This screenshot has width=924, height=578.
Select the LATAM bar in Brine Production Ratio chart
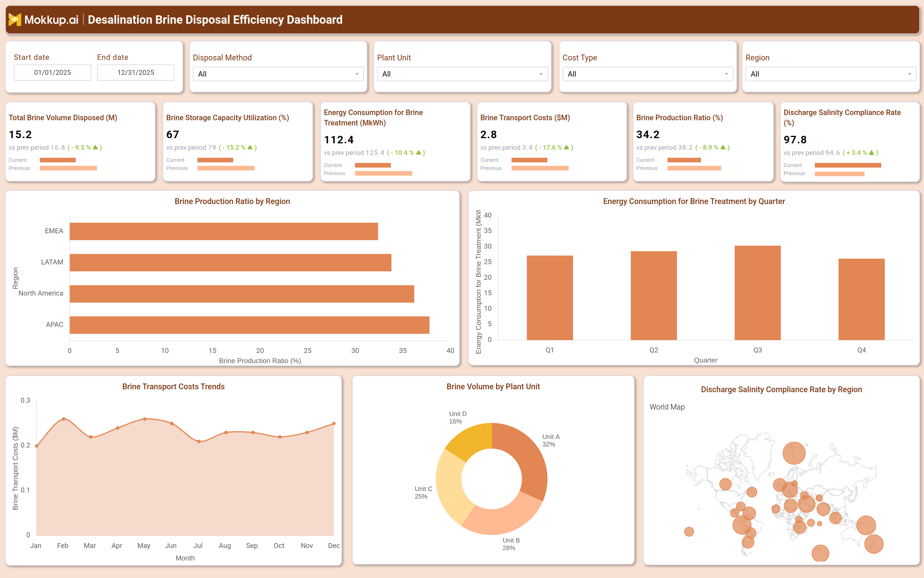coord(231,263)
